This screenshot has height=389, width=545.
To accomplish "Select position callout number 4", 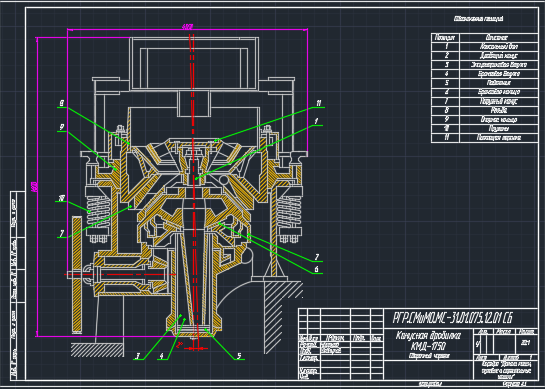I will click(162, 356).
